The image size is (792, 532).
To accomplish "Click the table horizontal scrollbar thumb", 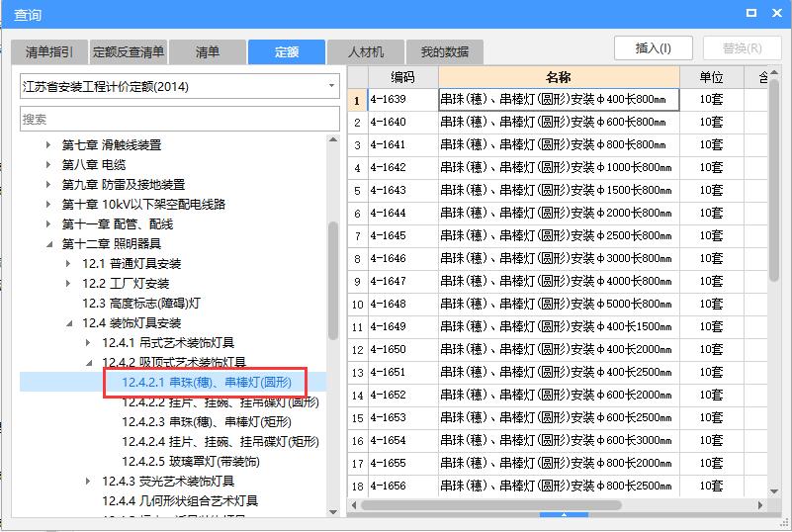I will (x=491, y=504).
